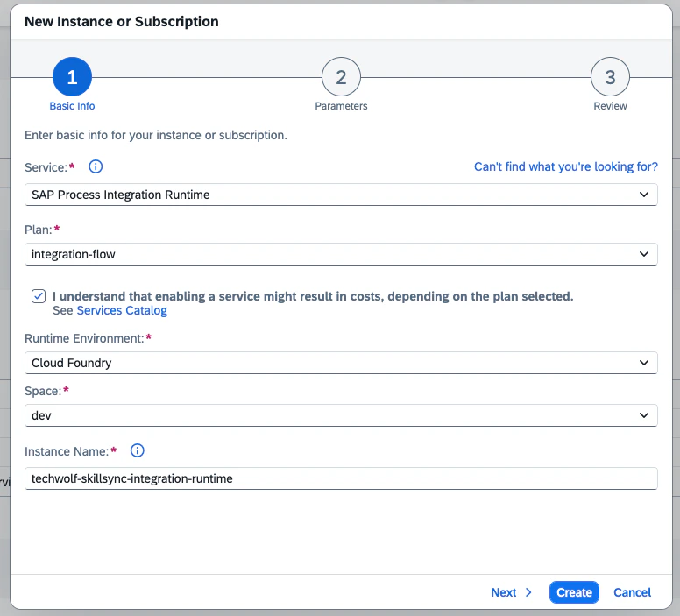The image size is (680, 616).
Task: Click the Review step label
Action: (610, 106)
